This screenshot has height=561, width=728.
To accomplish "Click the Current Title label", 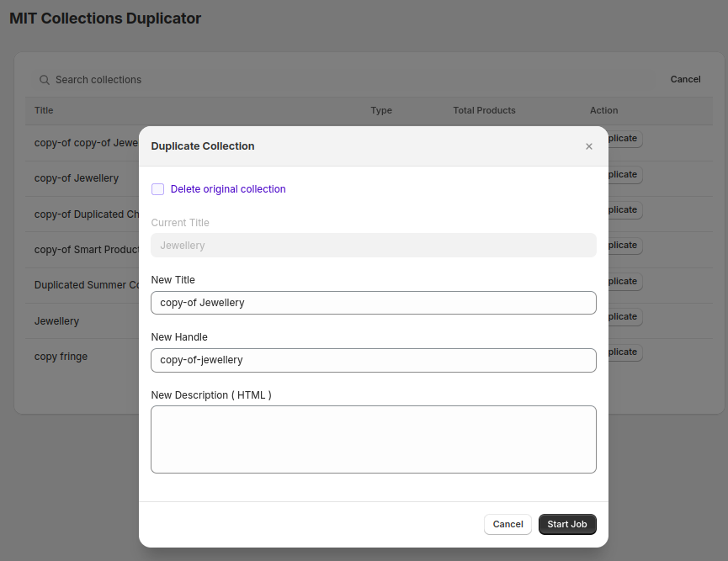I will point(180,223).
